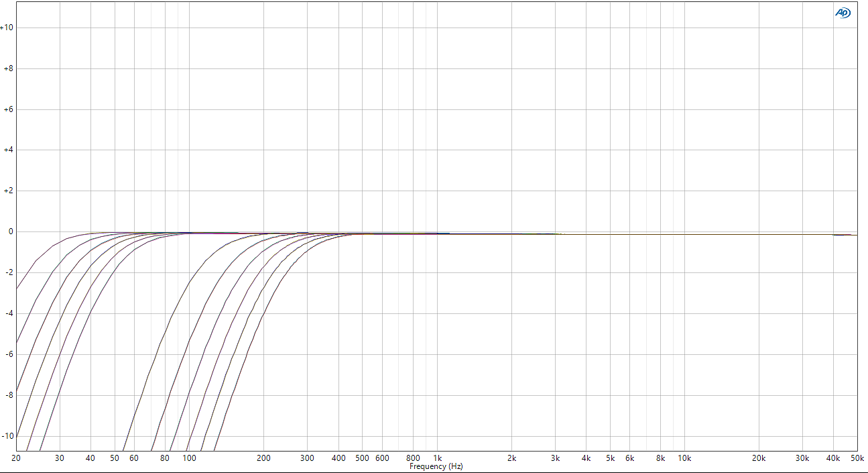The width and height of the screenshot is (868, 473).
Task: Click the -10 vertical axis label
Action: 7,437
